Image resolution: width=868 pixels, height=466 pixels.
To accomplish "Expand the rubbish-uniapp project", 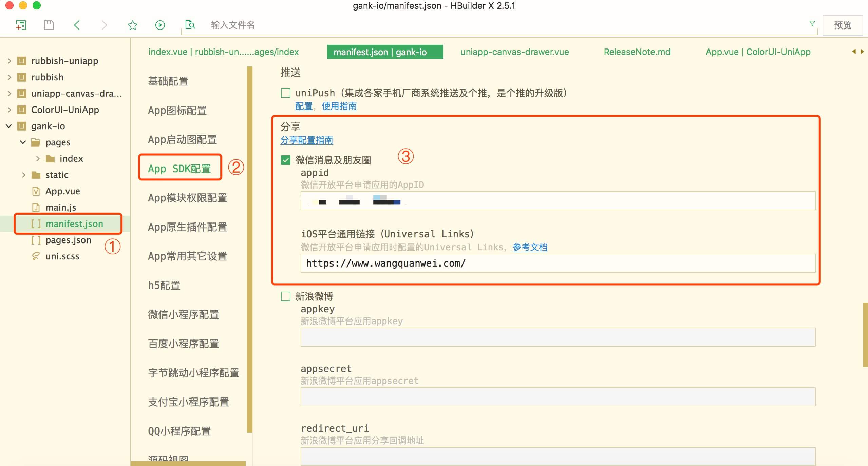I will (x=9, y=61).
